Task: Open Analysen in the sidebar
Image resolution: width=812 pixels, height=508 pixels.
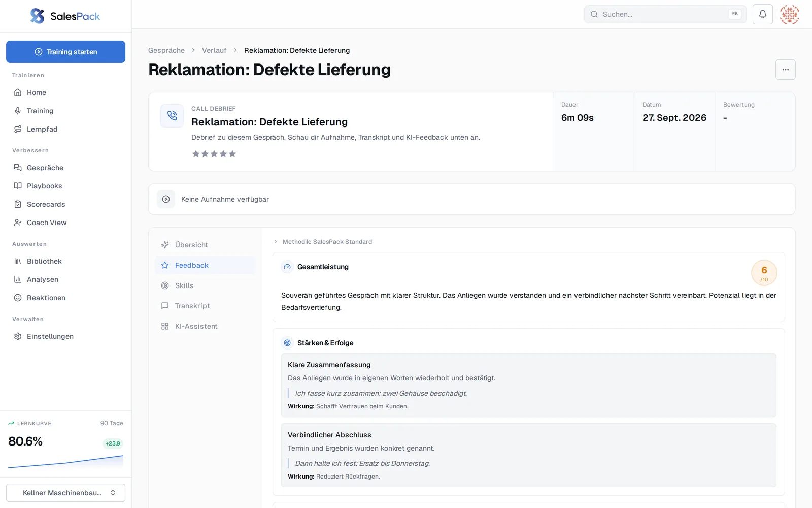Action: point(65,279)
